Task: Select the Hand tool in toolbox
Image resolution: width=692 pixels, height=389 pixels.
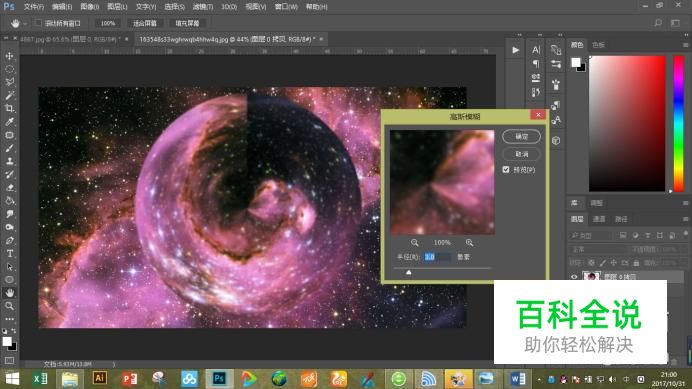Action: (x=9, y=293)
